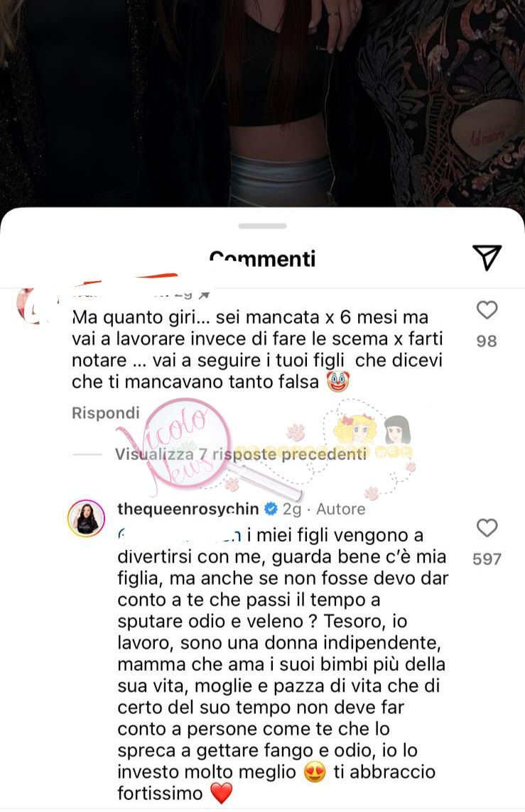Click the 2g timestamp on the reply
This screenshot has height=812, width=525.
click(x=292, y=510)
